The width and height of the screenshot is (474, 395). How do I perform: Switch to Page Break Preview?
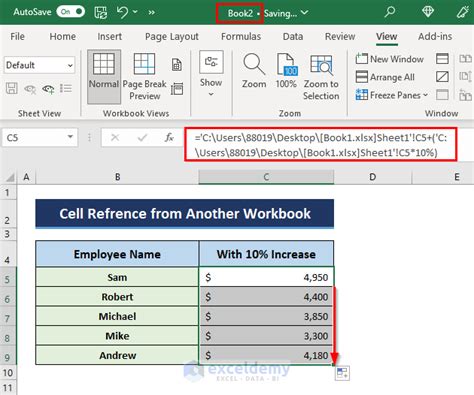(144, 77)
